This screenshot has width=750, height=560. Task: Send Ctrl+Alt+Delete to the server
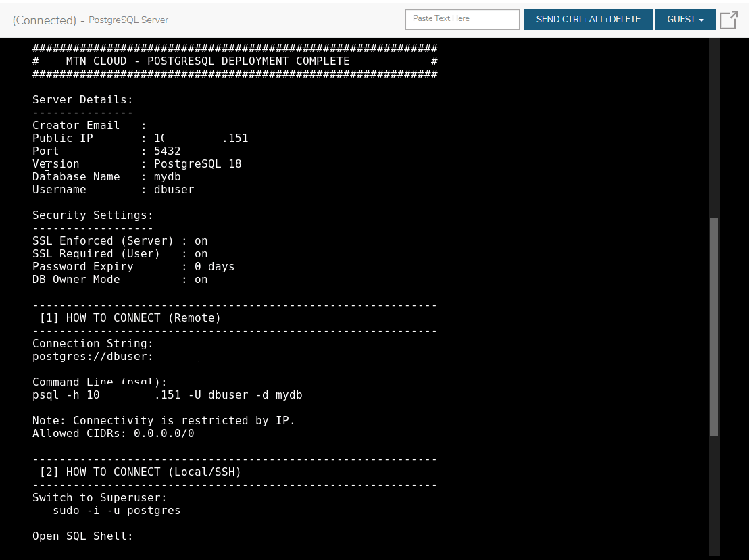589,20
